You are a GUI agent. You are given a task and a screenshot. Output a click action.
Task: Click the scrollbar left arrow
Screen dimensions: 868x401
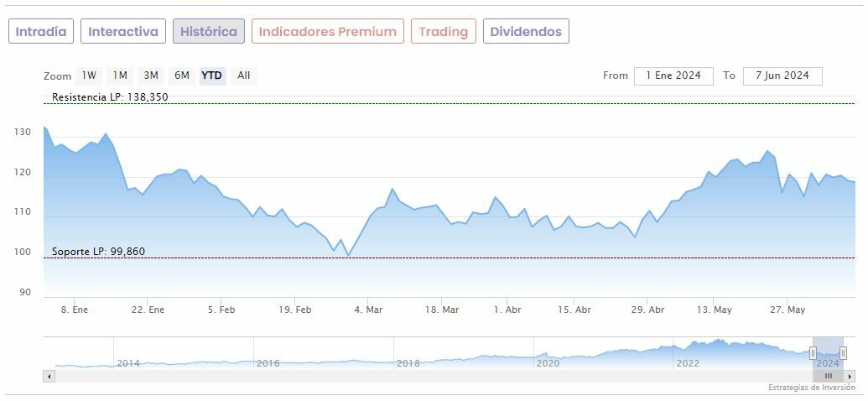(49, 376)
